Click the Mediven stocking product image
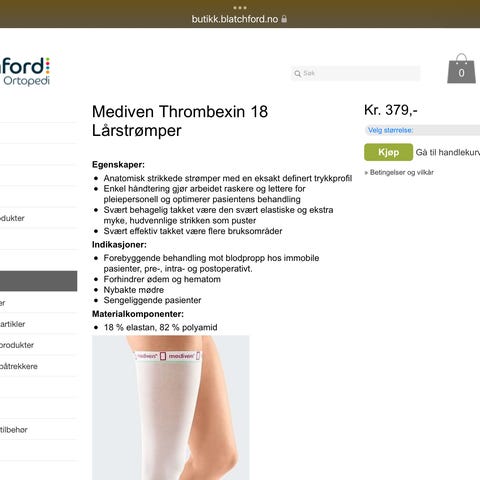Viewport: 480px width, 480px height. click(171, 408)
